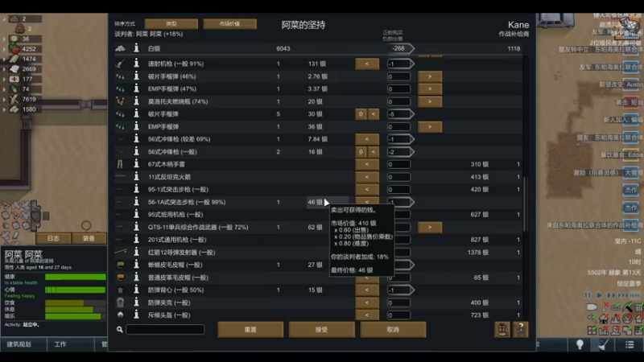Click the 防弹夹克 armor icon
Viewport: 644px width, 362px height.
120,302
